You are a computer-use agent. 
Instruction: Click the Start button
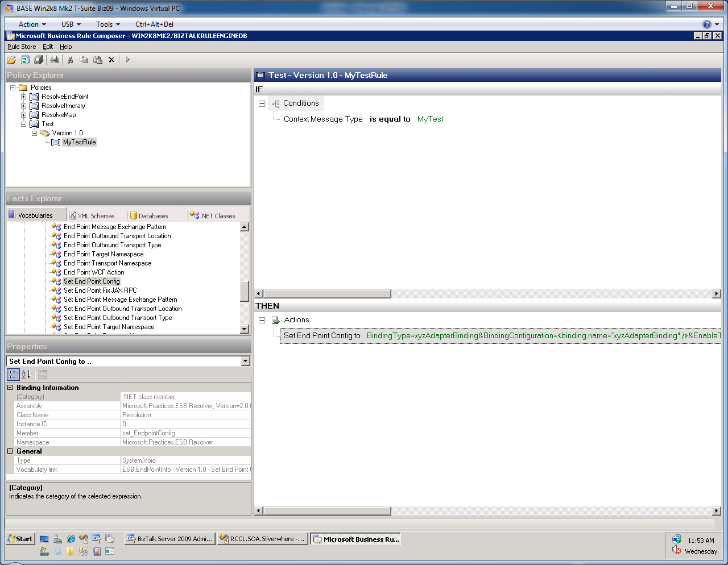tap(20, 539)
